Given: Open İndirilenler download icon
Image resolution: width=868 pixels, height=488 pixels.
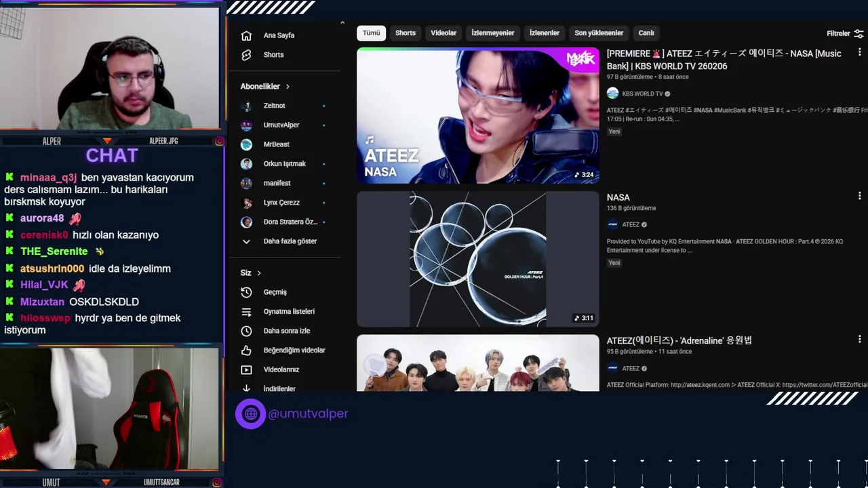Looking at the screenshot, I should [246, 388].
